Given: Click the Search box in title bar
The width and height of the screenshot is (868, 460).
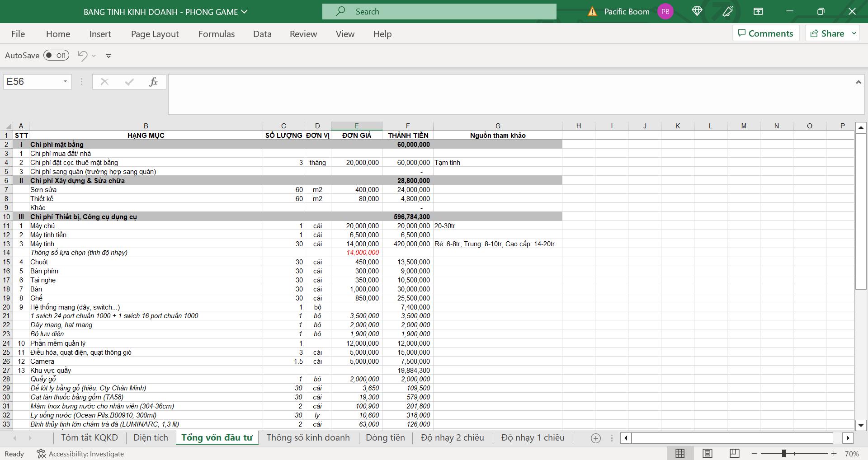Looking at the screenshot, I should pyautogui.click(x=439, y=12).
